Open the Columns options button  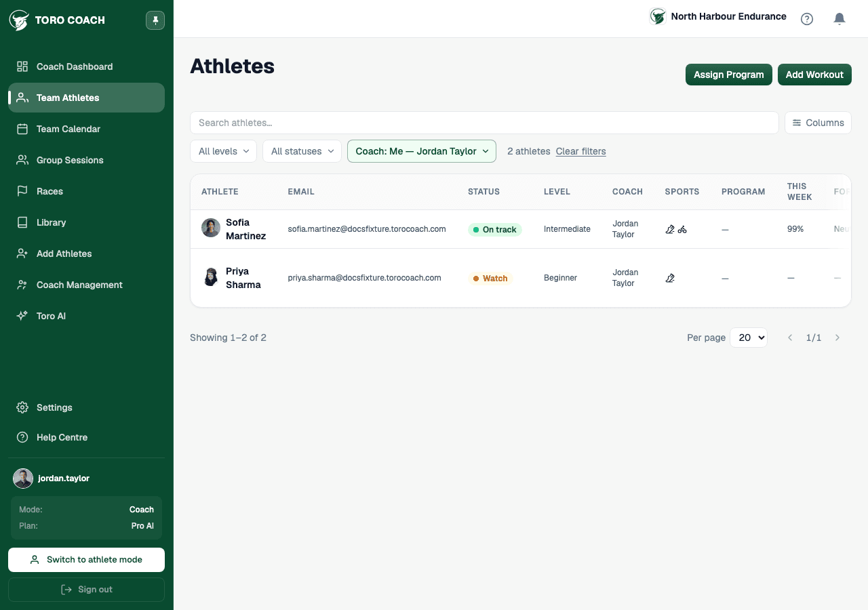(818, 123)
